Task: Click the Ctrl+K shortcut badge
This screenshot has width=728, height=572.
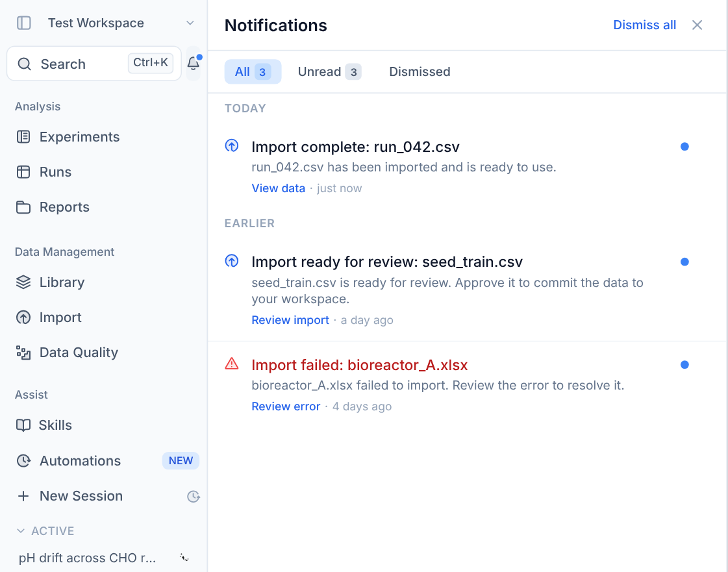Action: (x=151, y=63)
